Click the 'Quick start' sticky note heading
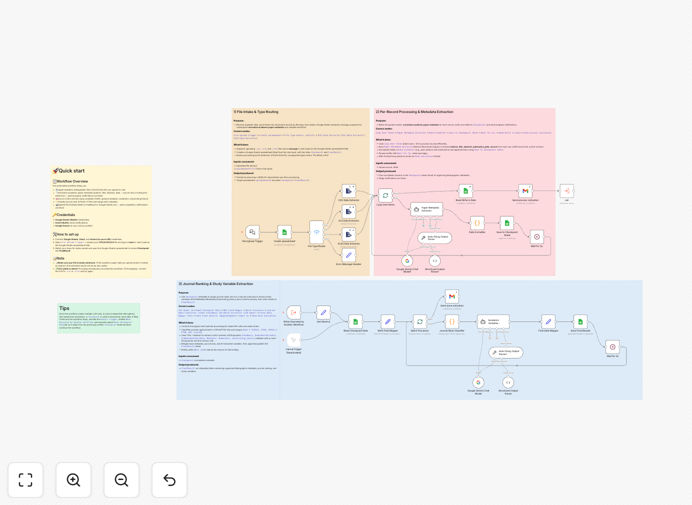Screen dimensions: 692x505 pyautogui.click(x=69, y=171)
